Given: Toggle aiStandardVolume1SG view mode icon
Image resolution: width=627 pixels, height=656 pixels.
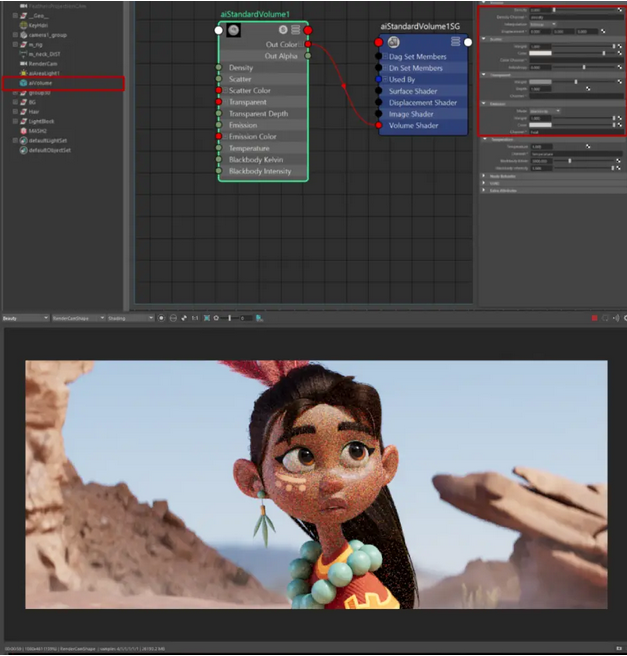Looking at the screenshot, I should 456,42.
